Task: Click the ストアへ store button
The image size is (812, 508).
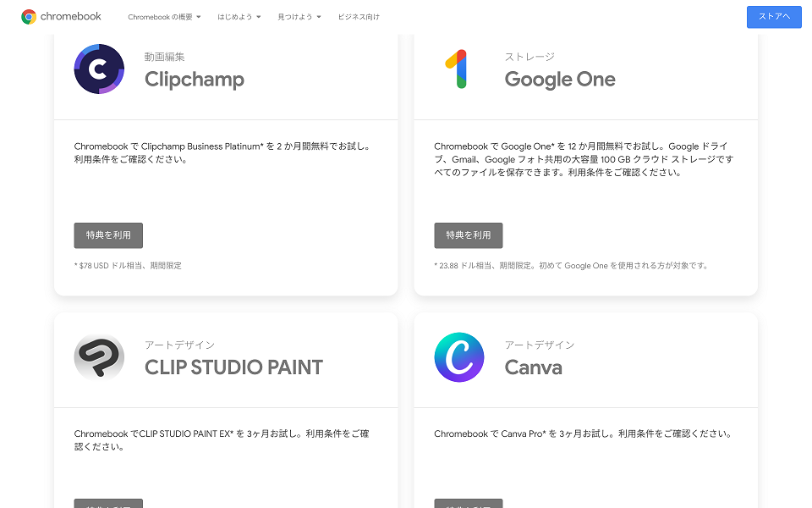Action: pyautogui.click(x=774, y=17)
